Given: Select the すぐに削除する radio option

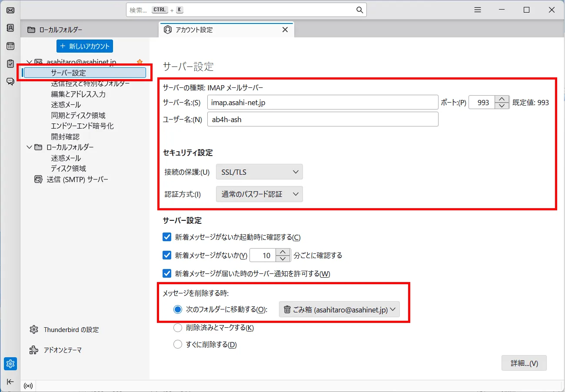Looking at the screenshot, I should (x=178, y=344).
